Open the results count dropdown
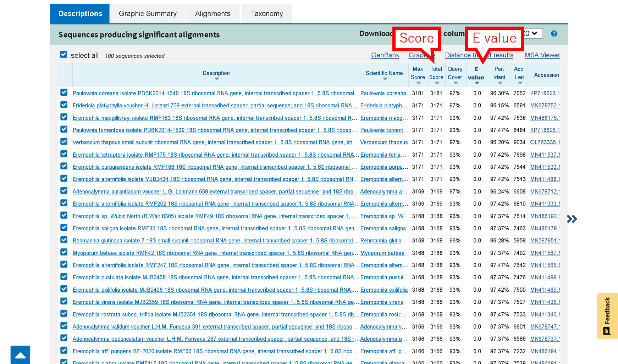618x364 pixels. point(533,33)
